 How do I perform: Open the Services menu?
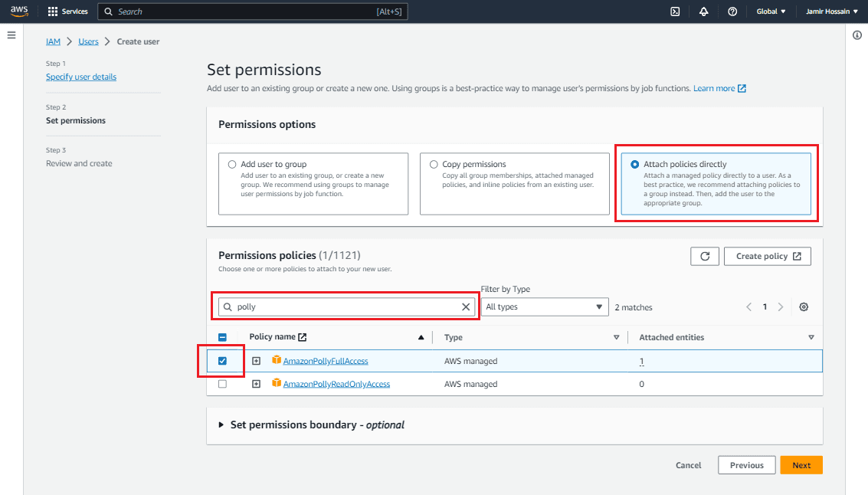tap(67, 11)
